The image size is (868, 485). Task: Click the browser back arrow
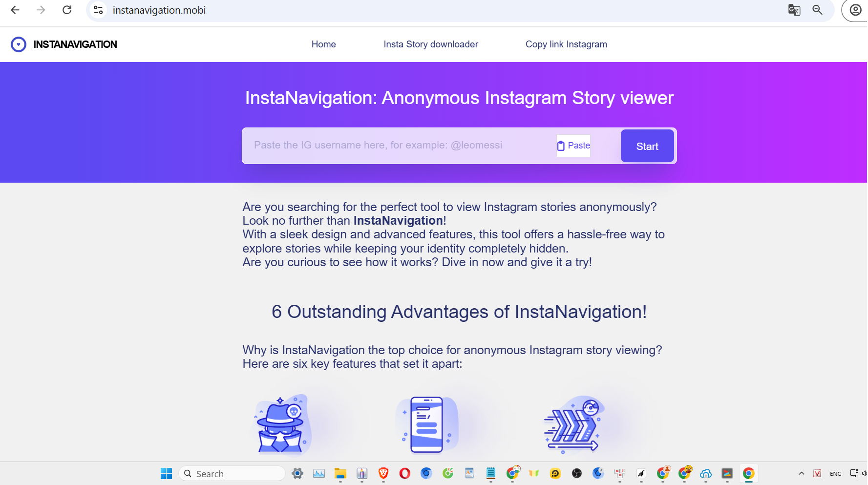tap(15, 10)
